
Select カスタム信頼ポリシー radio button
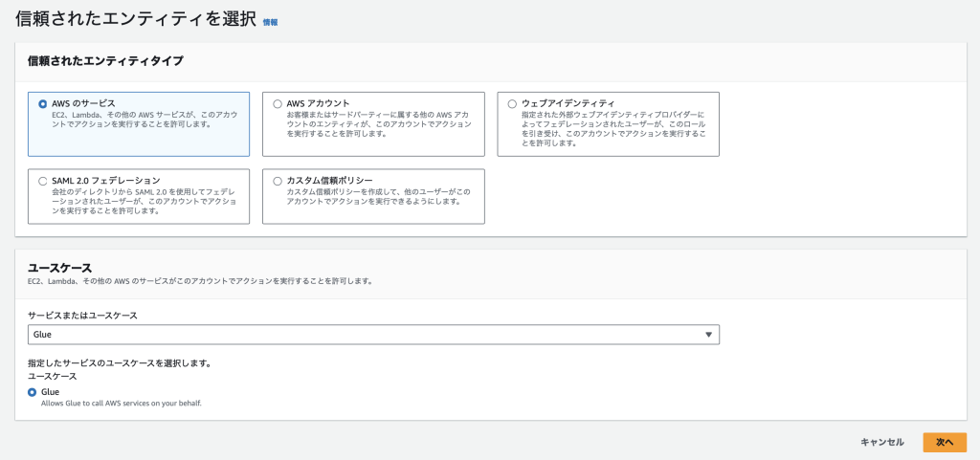click(278, 181)
